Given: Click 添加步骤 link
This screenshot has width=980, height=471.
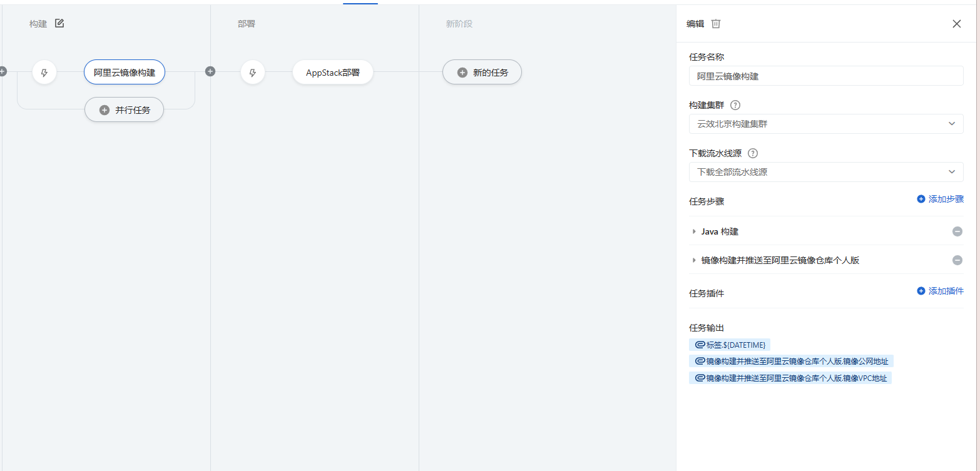Looking at the screenshot, I should click(x=940, y=199).
